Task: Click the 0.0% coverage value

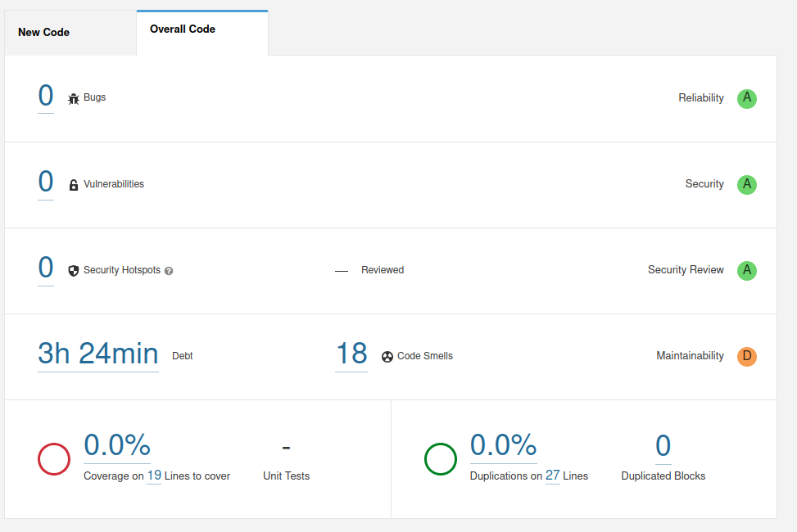Action: (x=117, y=444)
